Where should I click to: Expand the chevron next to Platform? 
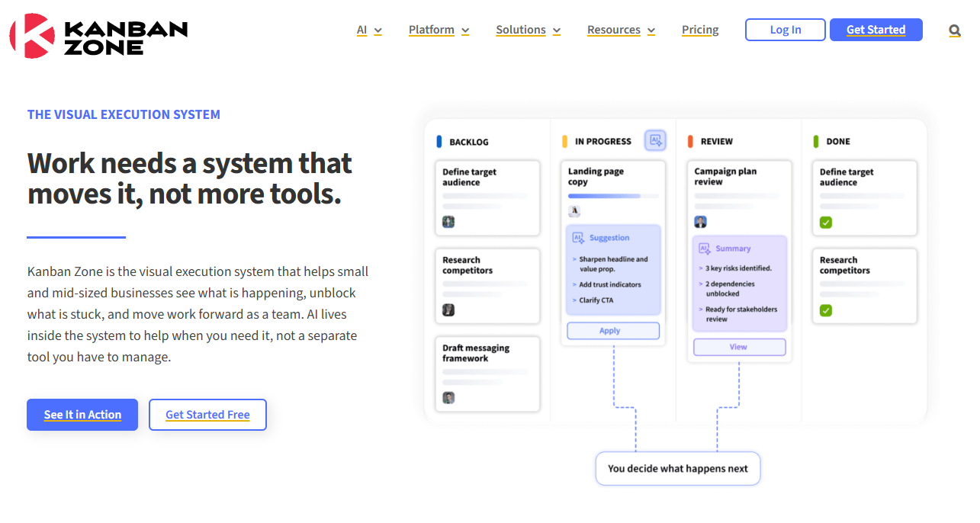point(465,31)
